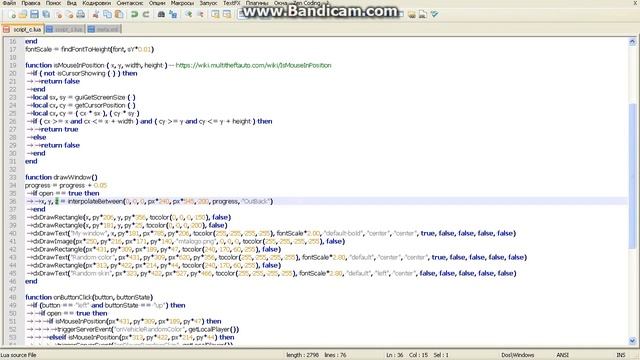Open the Файл menu
Viewport: 640px width, 360px height.
pyautogui.click(x=9, y=3)
